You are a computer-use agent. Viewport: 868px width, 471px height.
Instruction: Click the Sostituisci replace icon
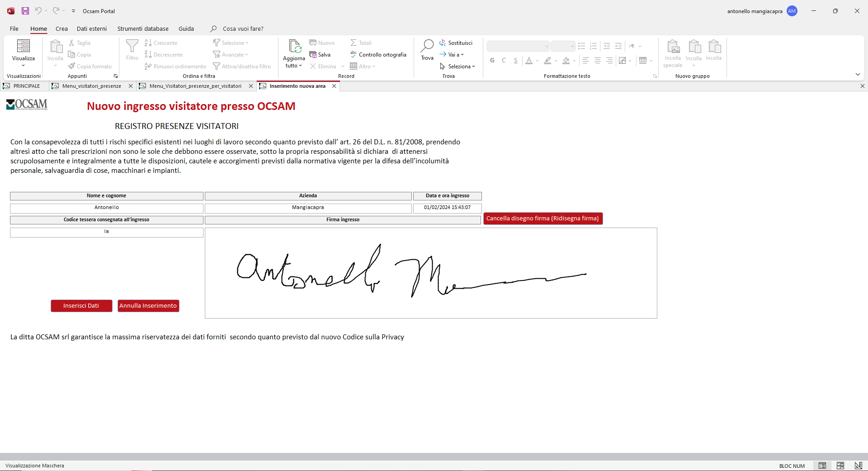[x=443, y=43]
